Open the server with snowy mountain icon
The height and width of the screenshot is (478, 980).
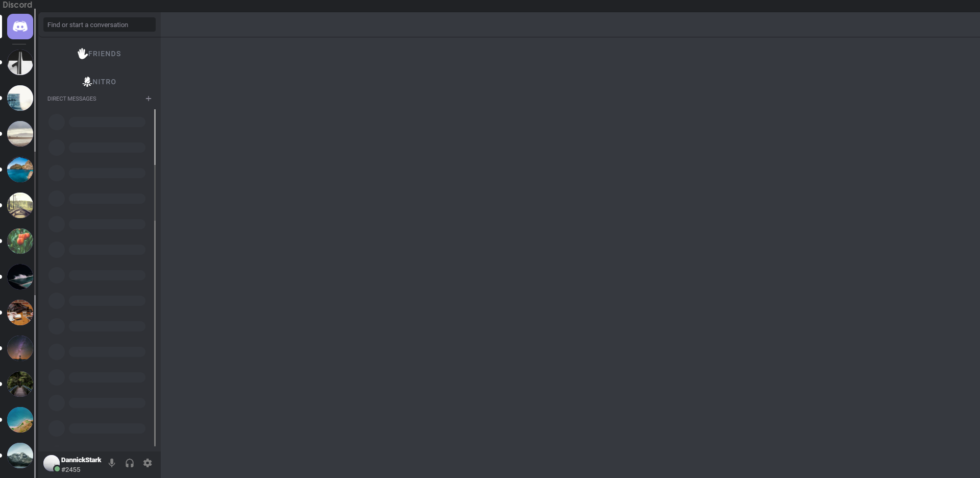coord(20,456)
